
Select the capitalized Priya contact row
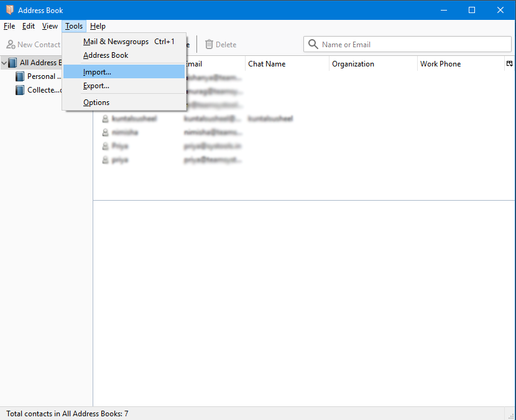[304, 146]
